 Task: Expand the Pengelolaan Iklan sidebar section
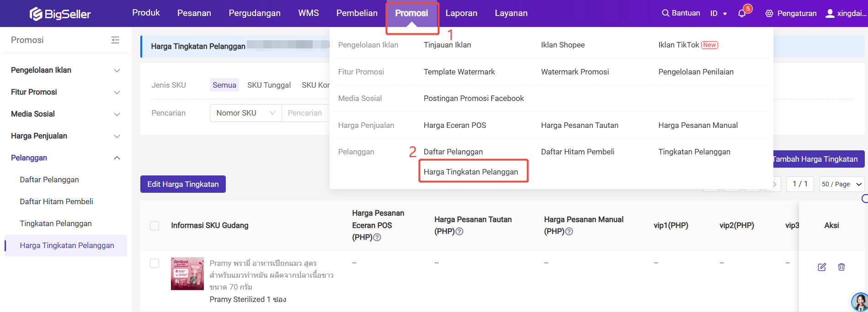[117, 70]
